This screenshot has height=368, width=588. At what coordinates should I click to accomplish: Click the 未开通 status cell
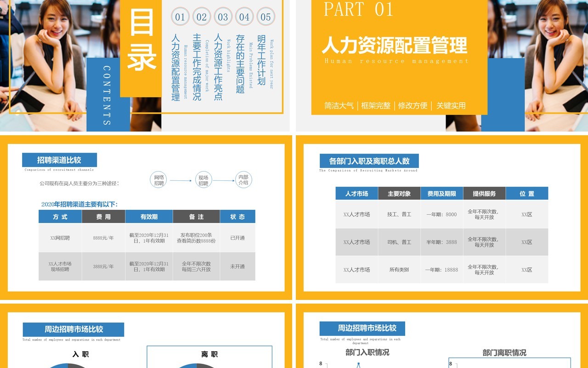coord(237,266)
